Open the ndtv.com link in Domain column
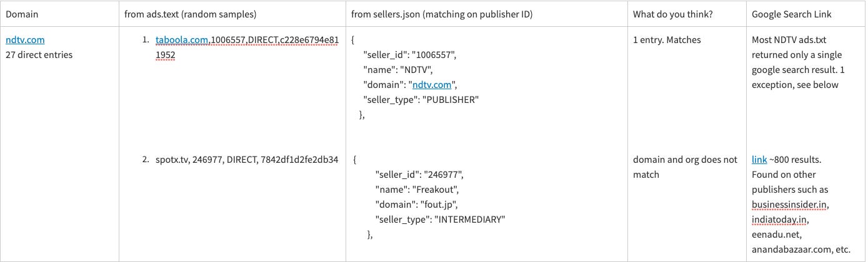This screenshot has width=868, height=262. pos(25,40)
